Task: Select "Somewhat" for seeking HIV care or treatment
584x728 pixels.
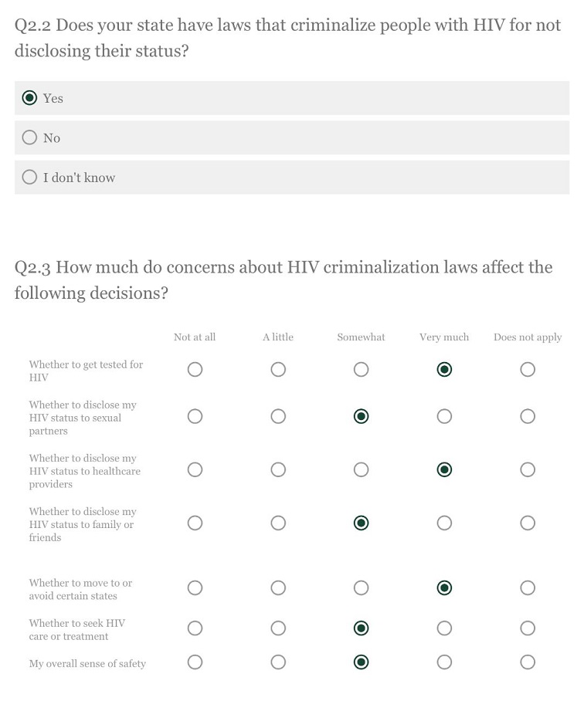Action: point(361,628)
